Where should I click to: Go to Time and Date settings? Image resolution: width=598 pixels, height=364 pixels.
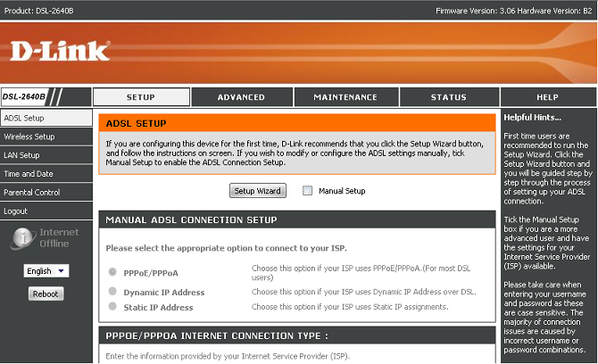click(x=46, y=174)
